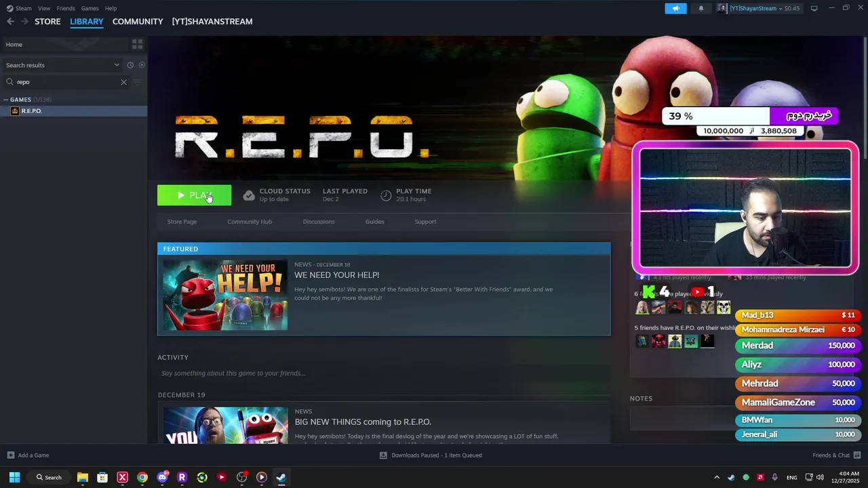
Task: Click the PLAY TIME clock icon
Action: coord(386,195)
